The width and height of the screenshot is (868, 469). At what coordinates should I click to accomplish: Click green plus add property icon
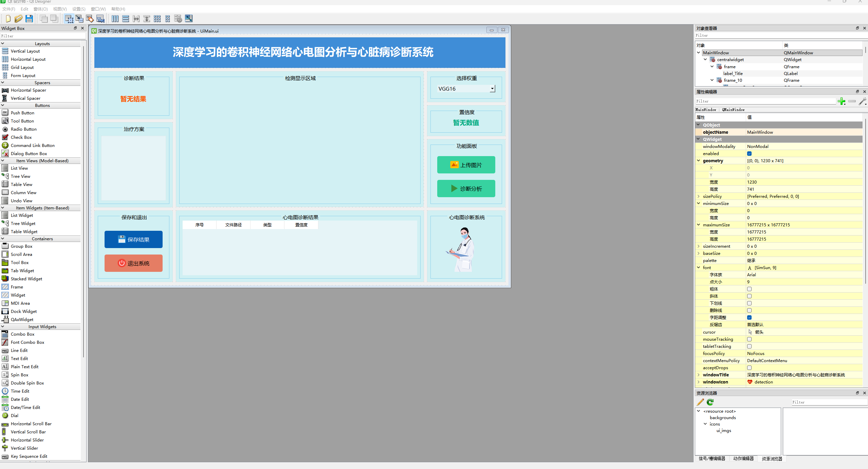[x=841, y=101]
